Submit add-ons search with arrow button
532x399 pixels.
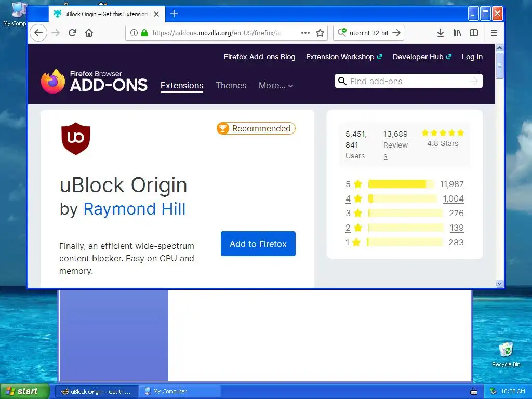coord(474,81)
